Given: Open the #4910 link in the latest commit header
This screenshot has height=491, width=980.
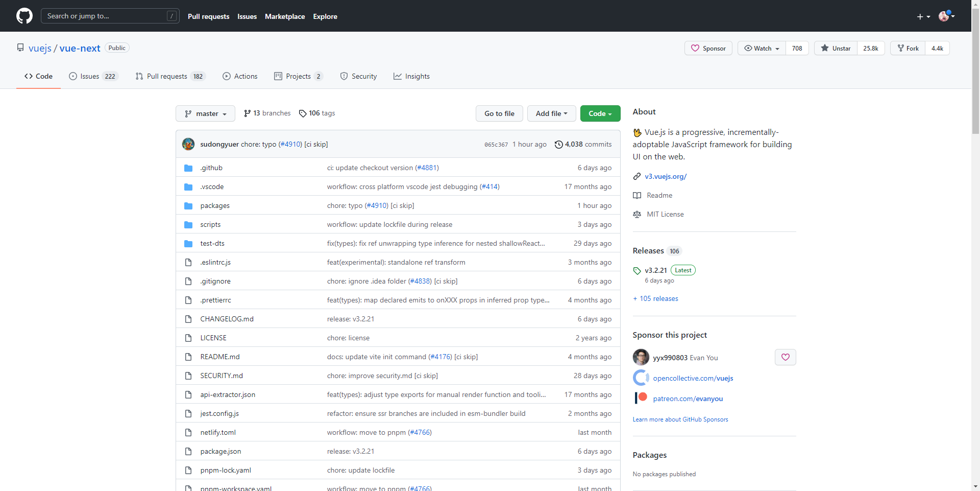Looking at the screenshot, I should click(290, 144).
